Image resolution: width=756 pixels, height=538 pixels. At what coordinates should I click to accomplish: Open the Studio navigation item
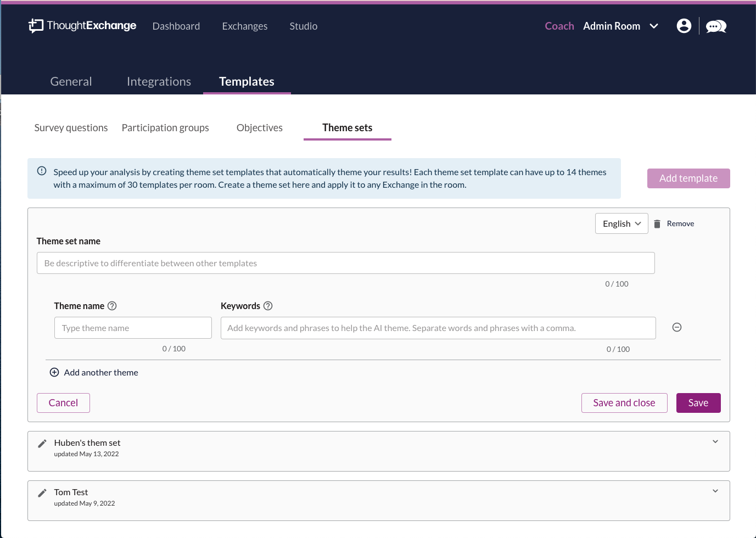point(304,26)
